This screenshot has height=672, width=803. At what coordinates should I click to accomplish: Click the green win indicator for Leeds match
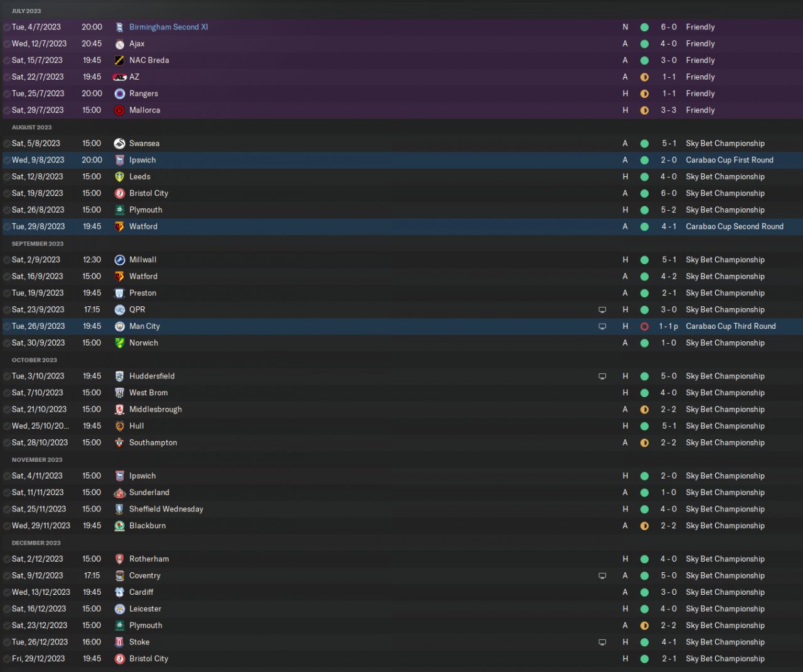644,177
